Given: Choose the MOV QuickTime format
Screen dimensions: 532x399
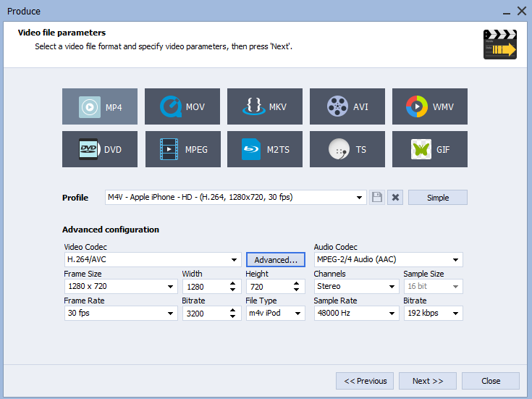Looking at the screenshot, I should point(182,107).
